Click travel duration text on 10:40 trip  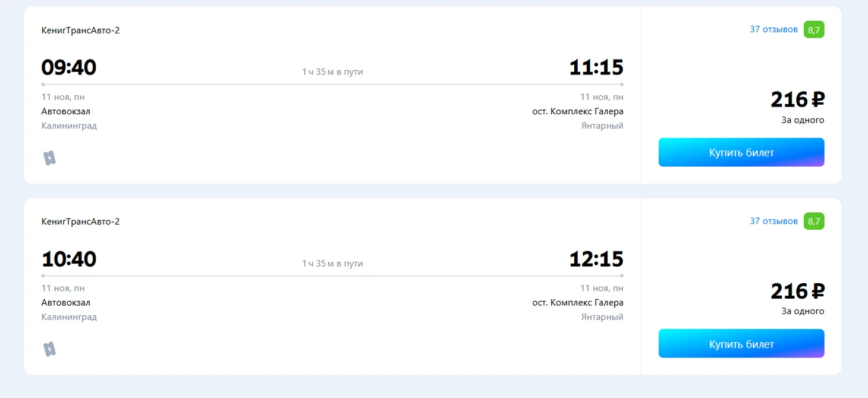[x=332, y=264]
